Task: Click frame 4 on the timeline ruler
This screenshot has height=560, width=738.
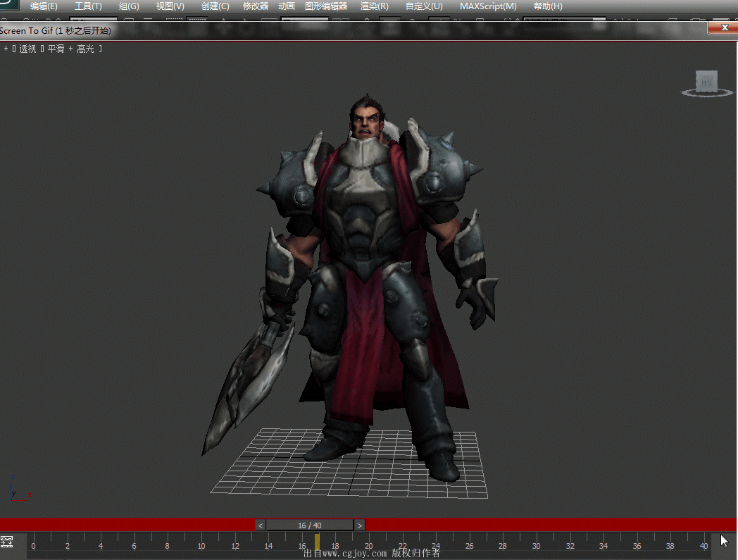Action: [100, 546]
